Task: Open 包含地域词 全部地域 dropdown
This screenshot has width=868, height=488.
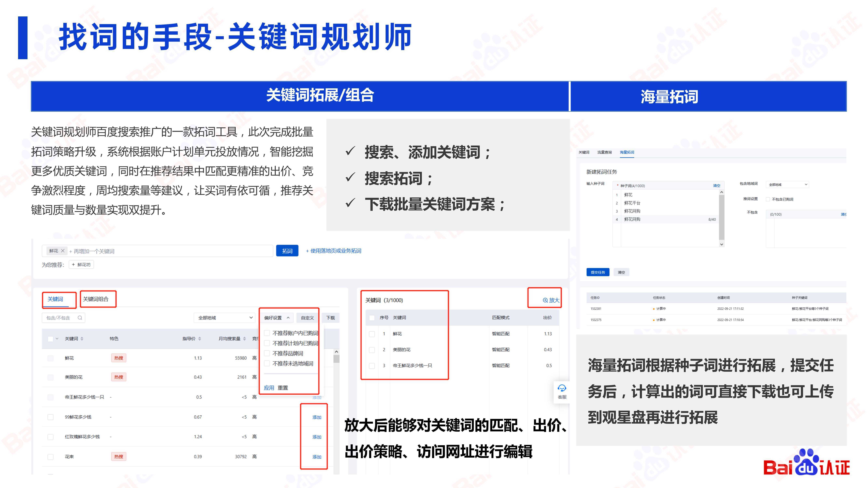Action: click(x=787, y=185)
